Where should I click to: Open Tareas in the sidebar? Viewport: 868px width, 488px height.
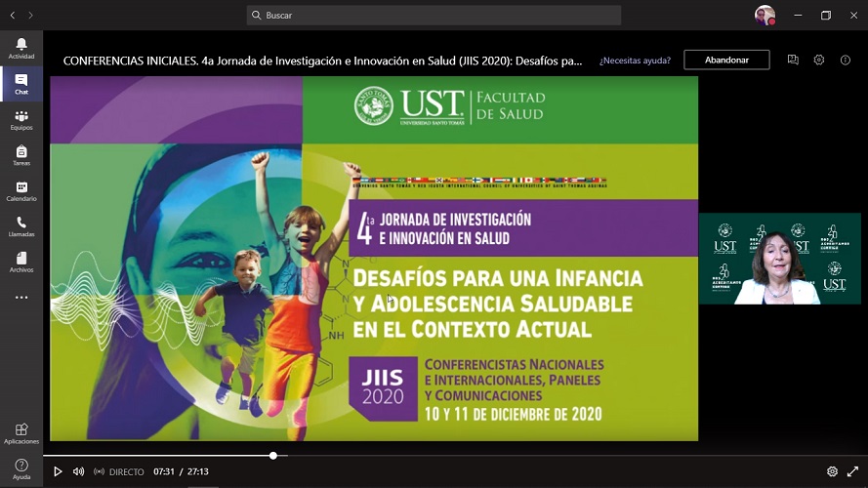21,155
